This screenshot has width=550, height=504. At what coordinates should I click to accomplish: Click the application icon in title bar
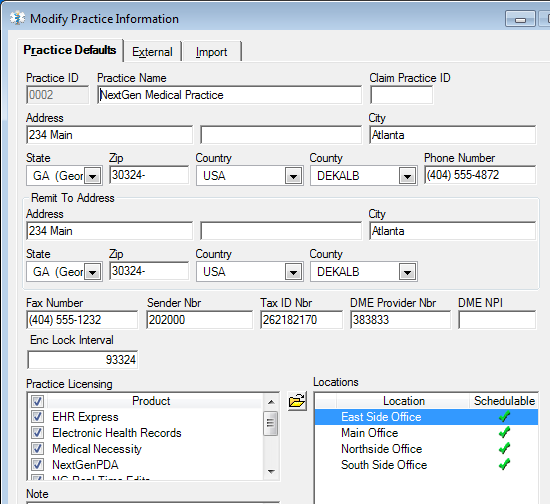click(x=17, y=18)
